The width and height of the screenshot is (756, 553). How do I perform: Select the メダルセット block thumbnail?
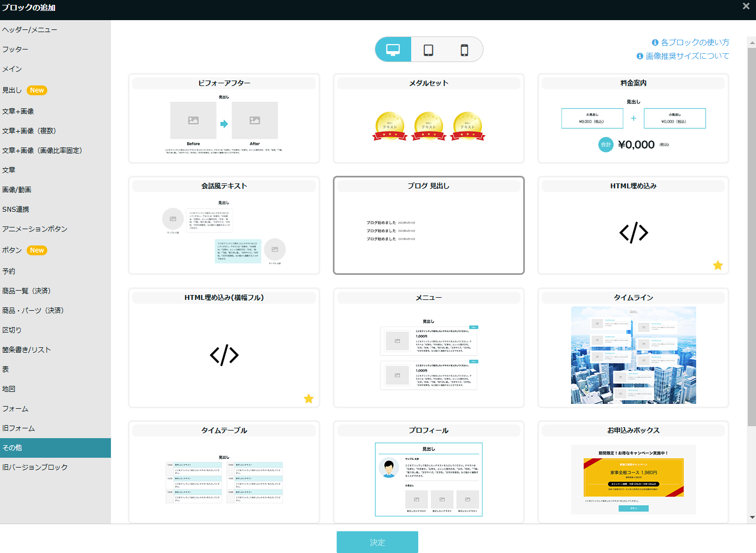tap(429, 125)
